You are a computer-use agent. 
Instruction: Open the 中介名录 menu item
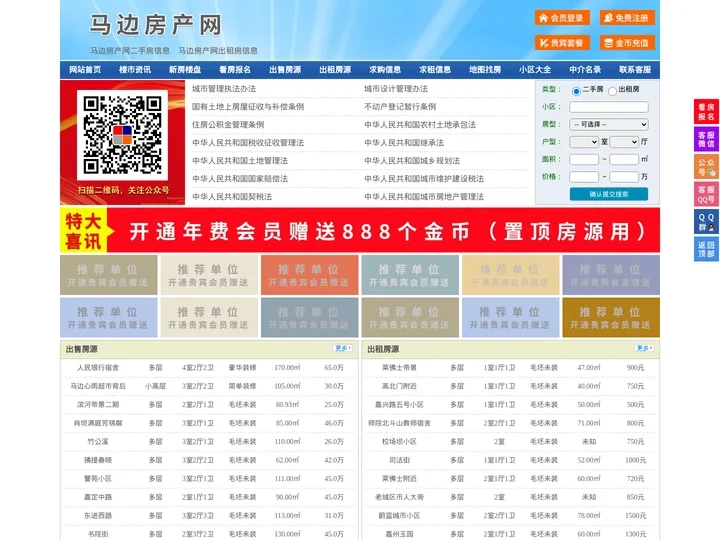coord(585,70)
